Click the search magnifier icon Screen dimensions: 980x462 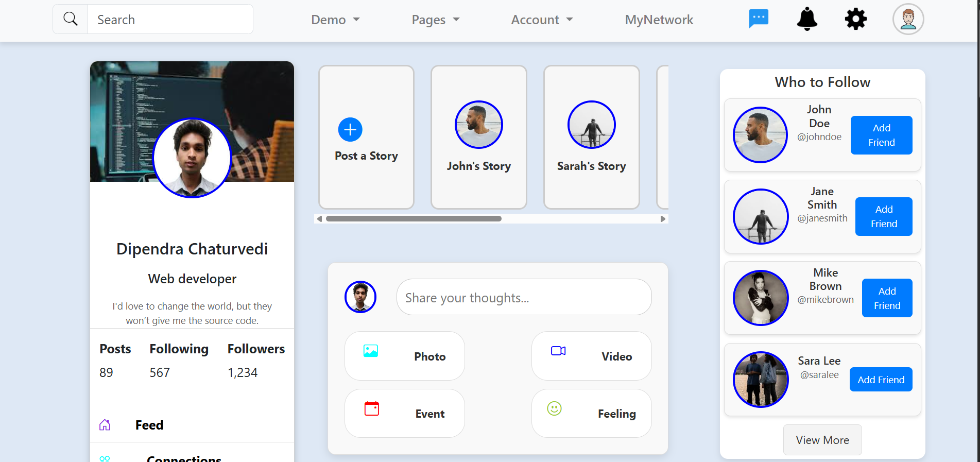point(71,19)
